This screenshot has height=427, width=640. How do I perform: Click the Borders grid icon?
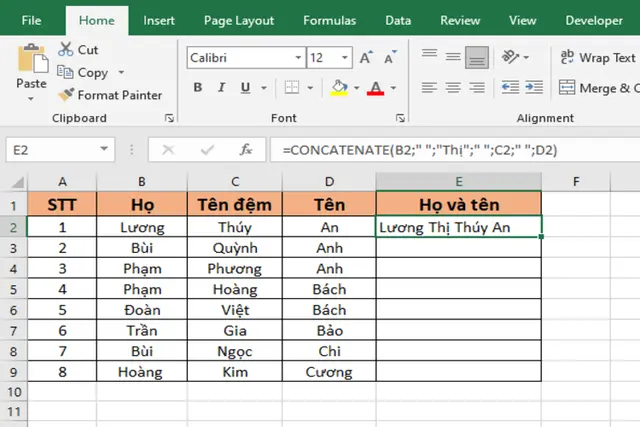pyautogui.click(x=292, y=87)
